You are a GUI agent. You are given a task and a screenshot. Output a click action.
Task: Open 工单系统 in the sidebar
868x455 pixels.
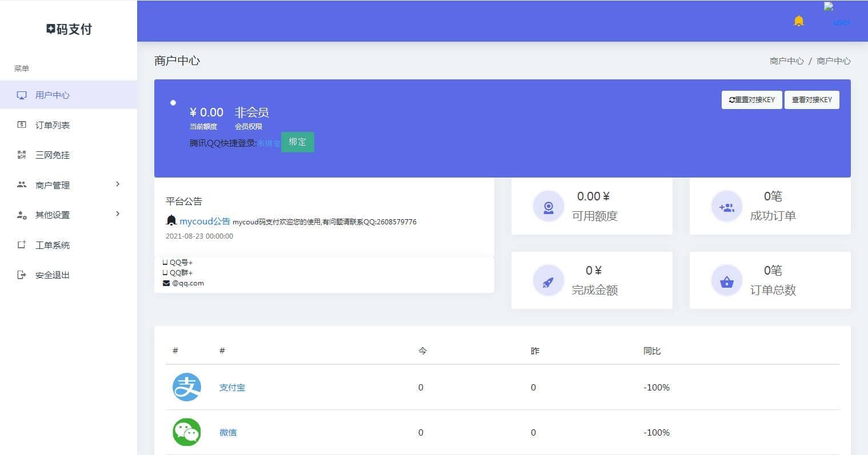(53, 245)
